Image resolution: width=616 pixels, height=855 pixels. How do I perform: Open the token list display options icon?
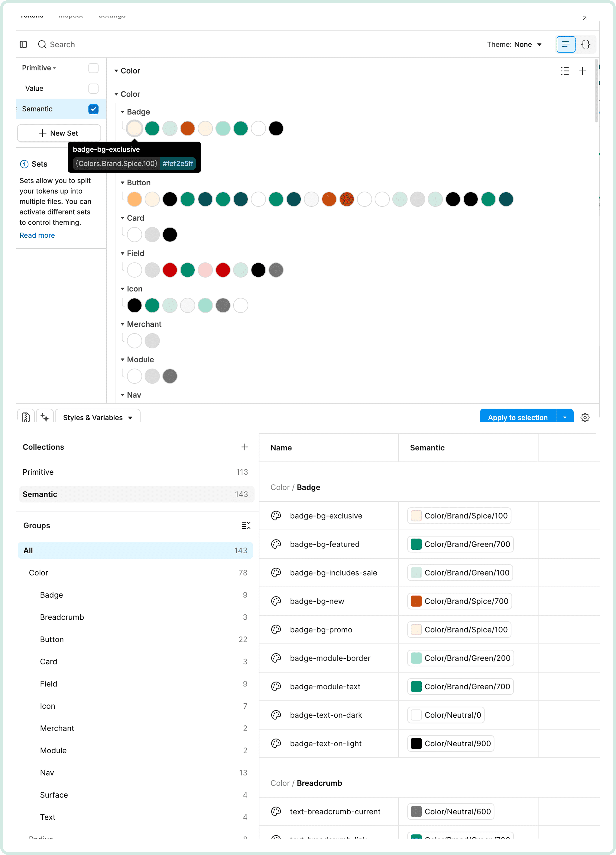pyautogui.click(x=564, y=71)
